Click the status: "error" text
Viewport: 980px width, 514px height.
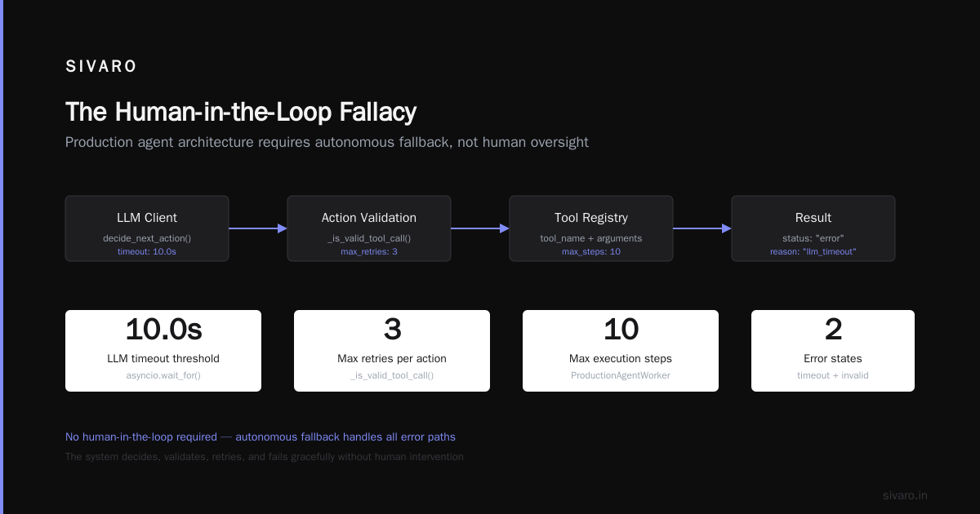[813, 238]
